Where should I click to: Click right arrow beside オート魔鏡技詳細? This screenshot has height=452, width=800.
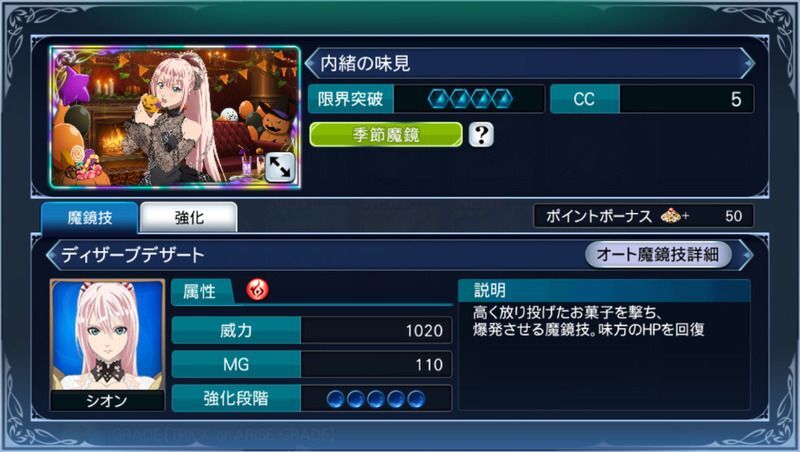[747, 254]
